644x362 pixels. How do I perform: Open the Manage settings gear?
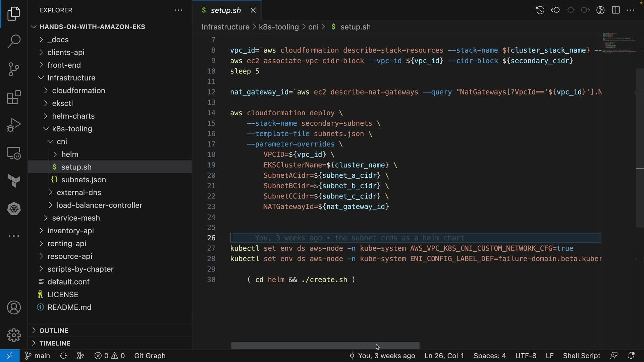pos(14,335)
